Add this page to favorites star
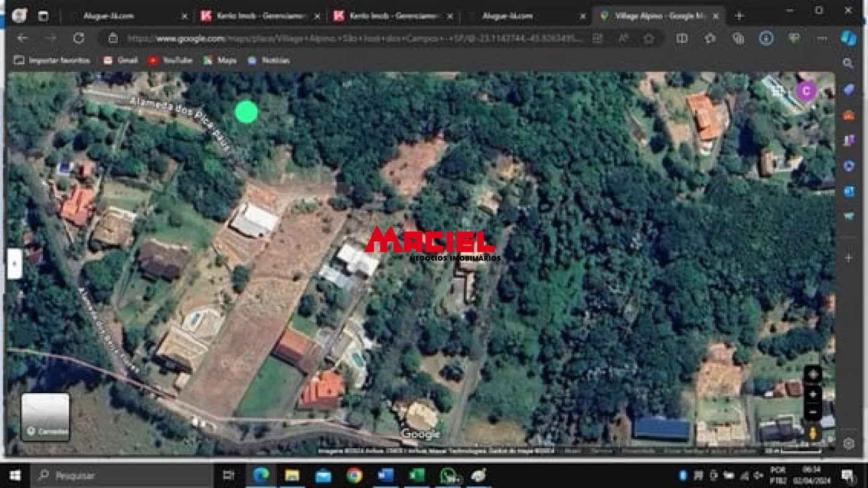This screenshot has height=488, width=868. (x=649, y=38)
